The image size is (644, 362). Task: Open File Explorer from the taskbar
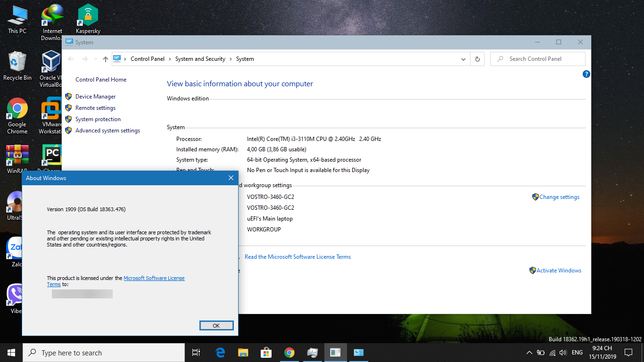[x=243, y=353]
